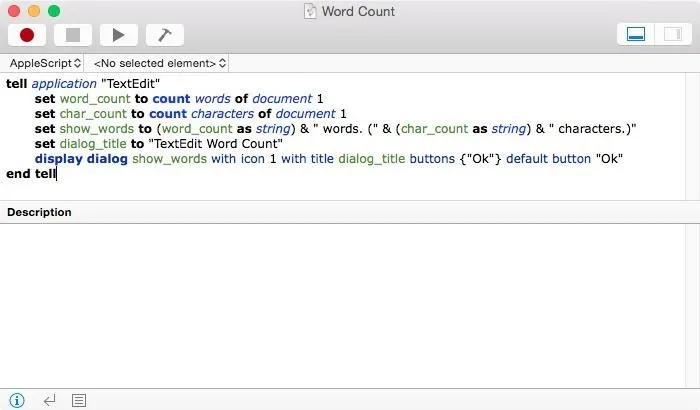Click the document proxy icon beside Word Count

coord(310,11)
